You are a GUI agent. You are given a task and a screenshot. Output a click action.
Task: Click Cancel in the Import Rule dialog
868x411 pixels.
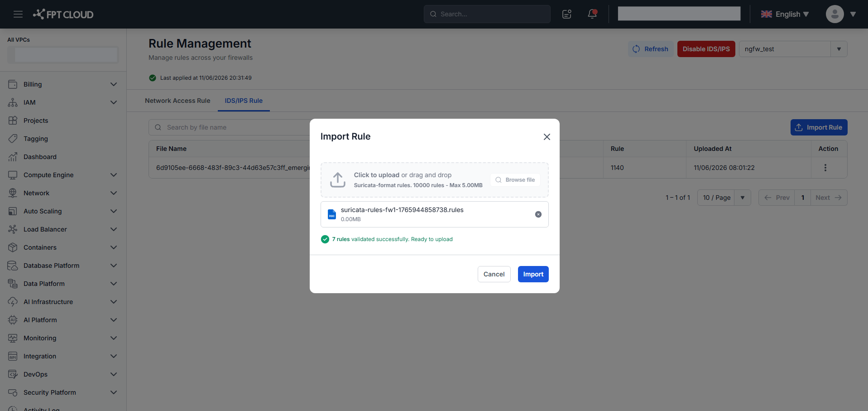coord(494,274)
